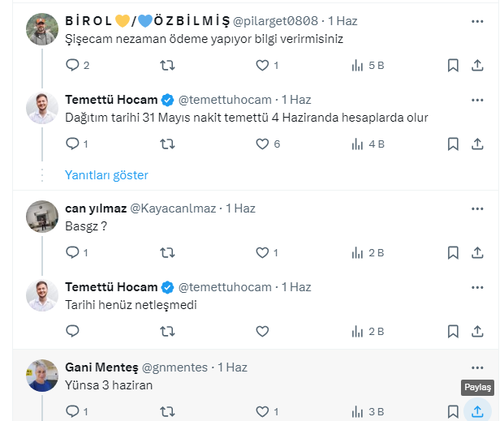
Task: View analytics on Gani Menteş's Yünsa tweet
Action: coord(357,411)
